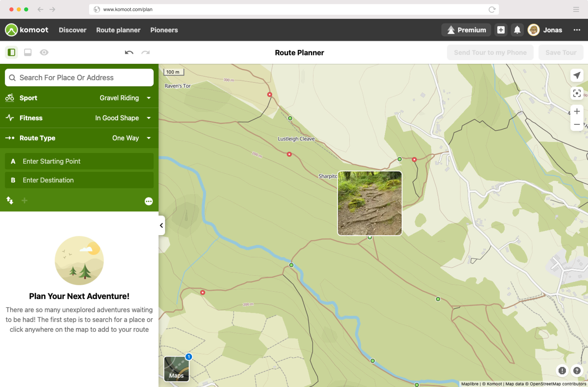Zoom in the map with plus
The width and height of the screenshot is (588, 387).
click(x=577, y=112)
